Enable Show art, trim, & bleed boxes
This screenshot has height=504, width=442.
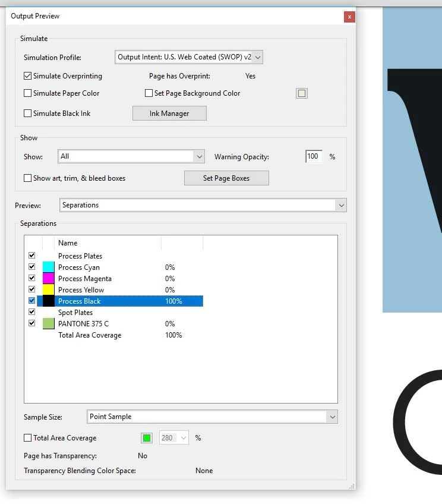click(27, 178)
